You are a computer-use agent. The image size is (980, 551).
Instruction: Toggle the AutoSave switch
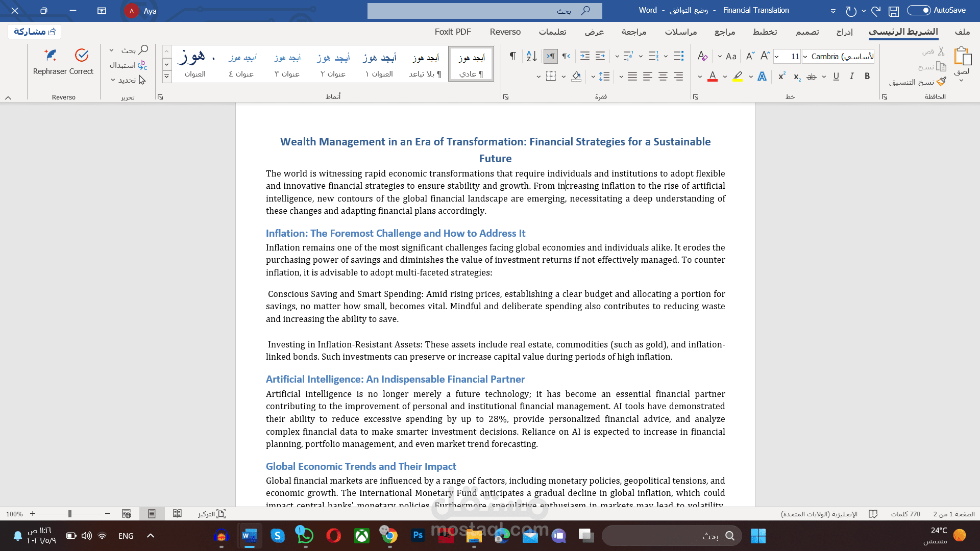[919, 10]
